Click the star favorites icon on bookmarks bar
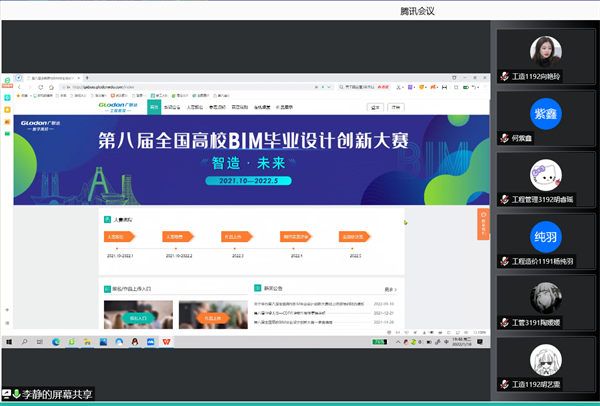Image resolution: width=600 pixels, height=406 pixels. click(18, 96)
